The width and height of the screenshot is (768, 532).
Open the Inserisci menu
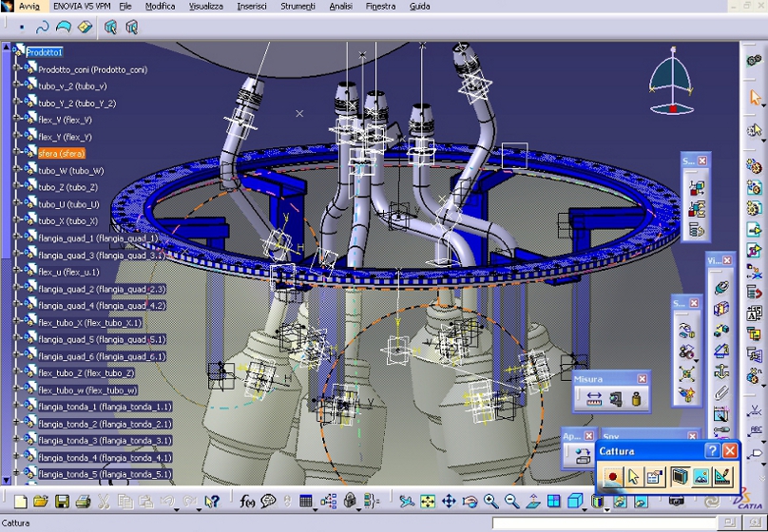click(252, 7)
